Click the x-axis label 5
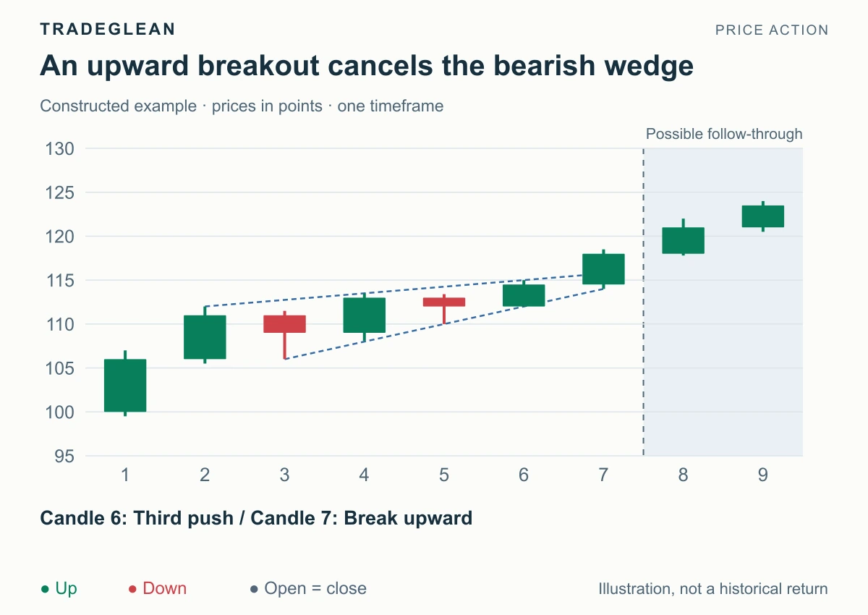 pos(444,475)
